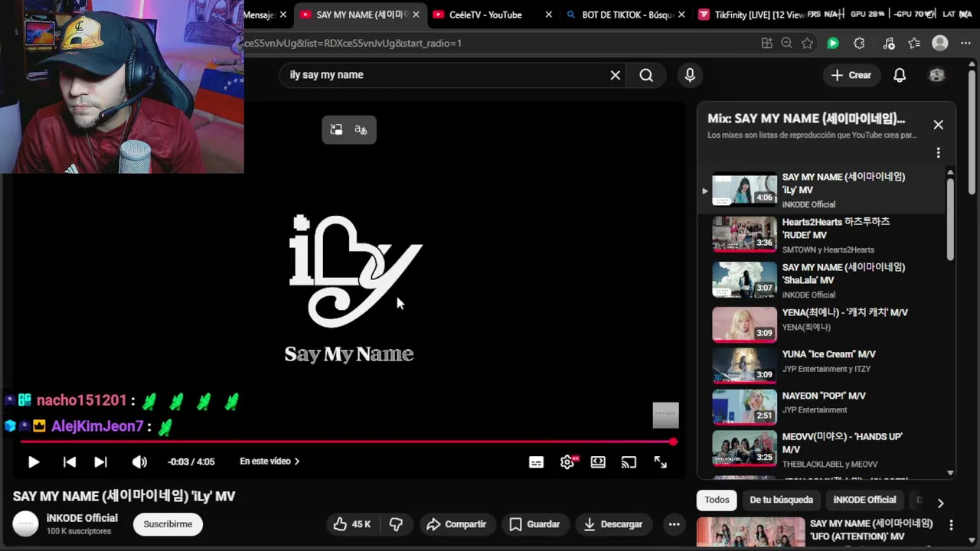
Task: Switch to the BOT DE TIKTOK browser tab
Action: click(628, 15)
